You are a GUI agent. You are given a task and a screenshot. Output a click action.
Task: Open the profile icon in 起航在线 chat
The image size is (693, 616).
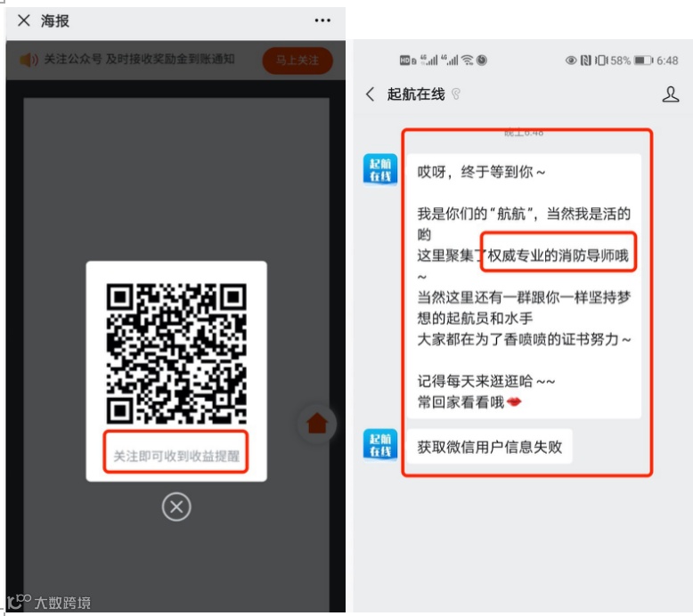(671, 94)
